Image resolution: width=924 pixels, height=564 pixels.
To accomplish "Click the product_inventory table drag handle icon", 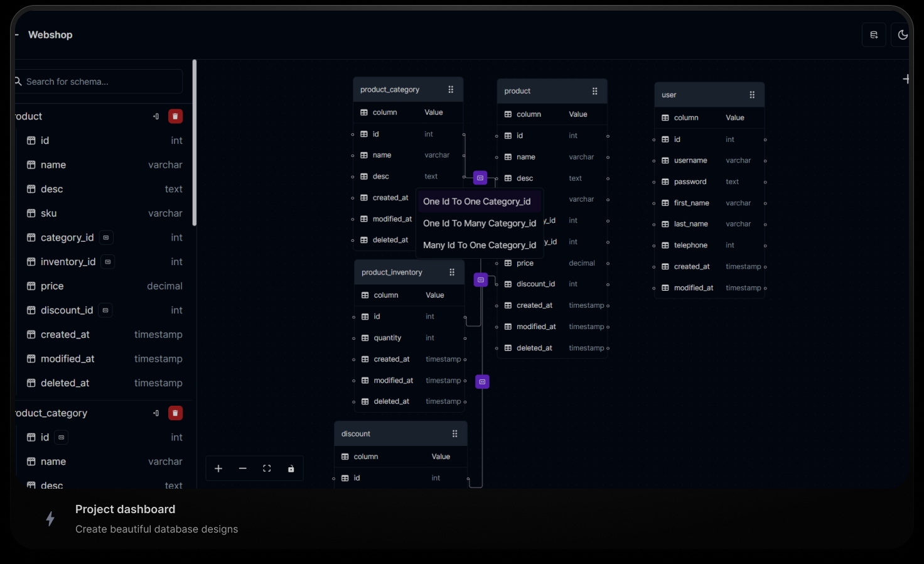I will [452, 273].
